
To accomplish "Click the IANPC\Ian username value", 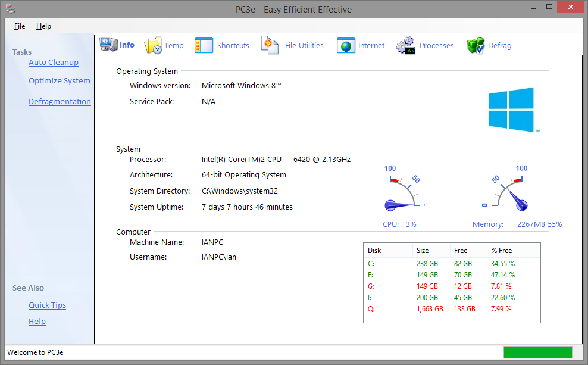I will (219, 257).
